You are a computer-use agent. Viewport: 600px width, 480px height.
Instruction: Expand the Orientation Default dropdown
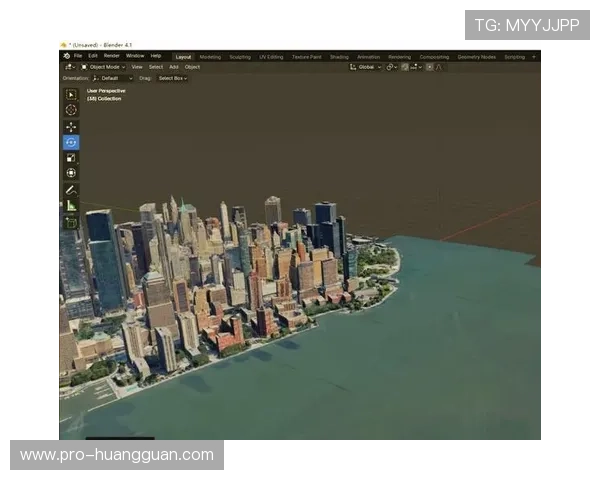(112, 77)
